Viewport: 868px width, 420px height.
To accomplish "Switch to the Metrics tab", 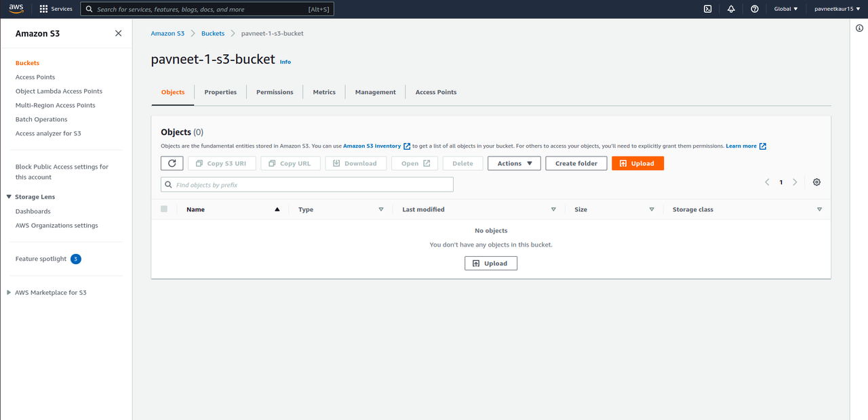I will (x=324, y=92).
